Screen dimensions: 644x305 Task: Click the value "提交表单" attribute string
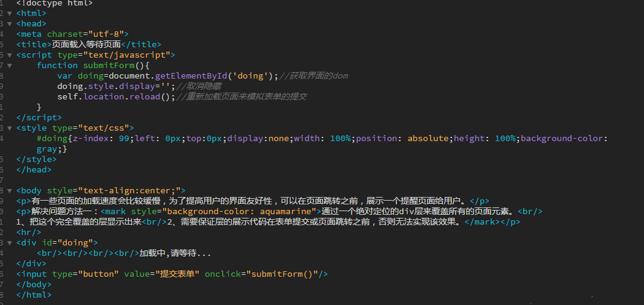(x=177, y=274)
